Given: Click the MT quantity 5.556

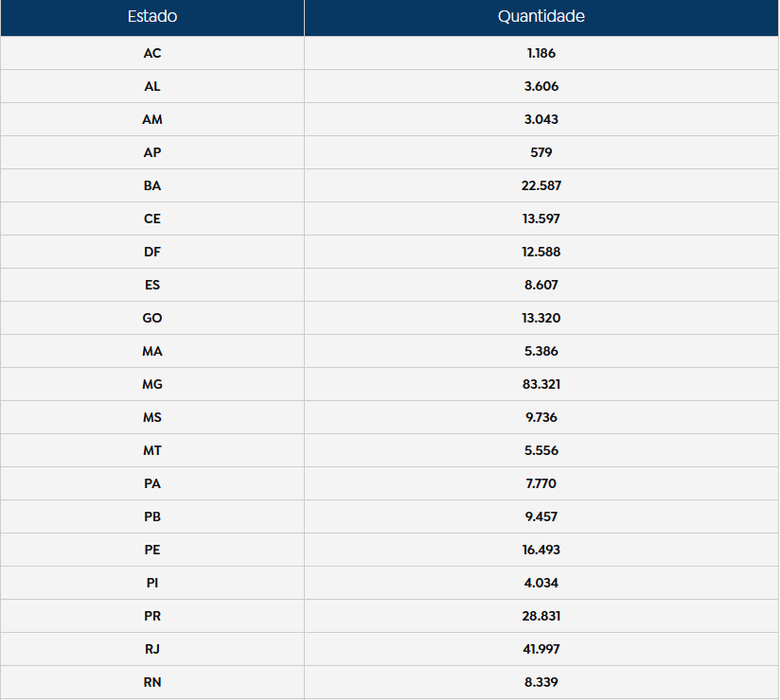Looking at the screenshot, I should click(541, 450).
